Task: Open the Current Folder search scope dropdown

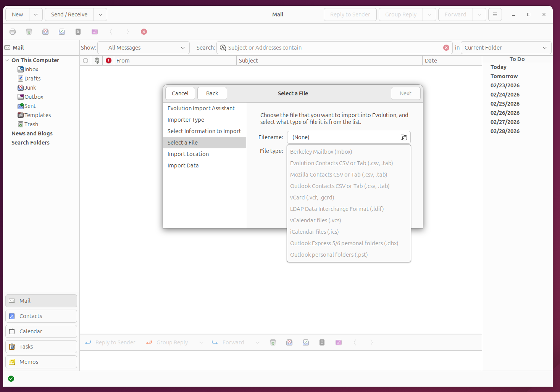Action: pos(506,48)
